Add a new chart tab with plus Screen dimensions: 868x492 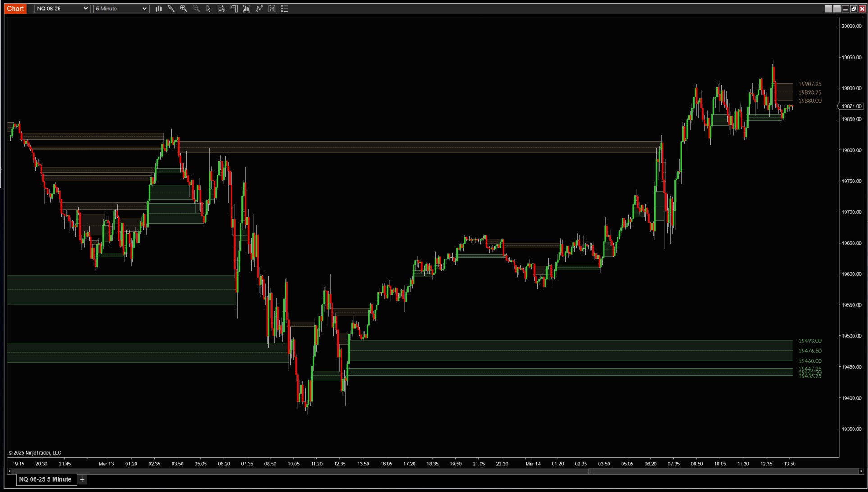tap(82, 479)
